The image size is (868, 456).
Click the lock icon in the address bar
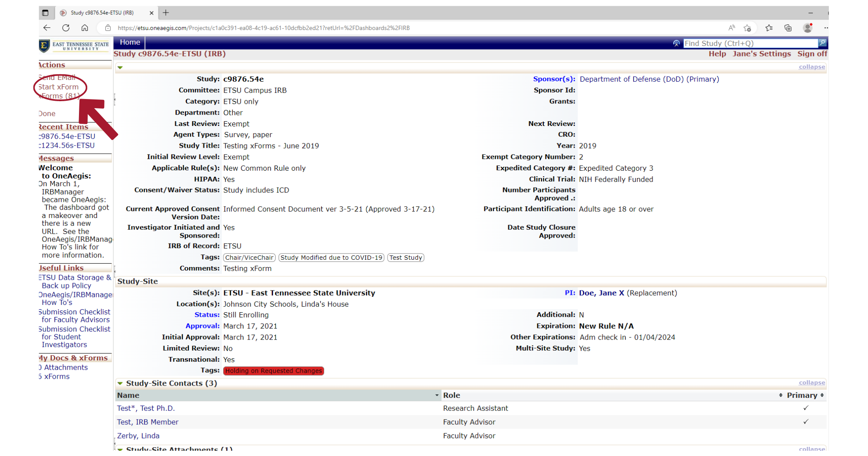[x=108, y=27]
